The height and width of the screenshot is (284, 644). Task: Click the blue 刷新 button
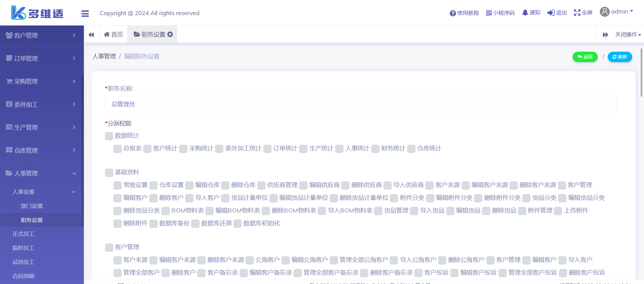(x=620, y=57)
